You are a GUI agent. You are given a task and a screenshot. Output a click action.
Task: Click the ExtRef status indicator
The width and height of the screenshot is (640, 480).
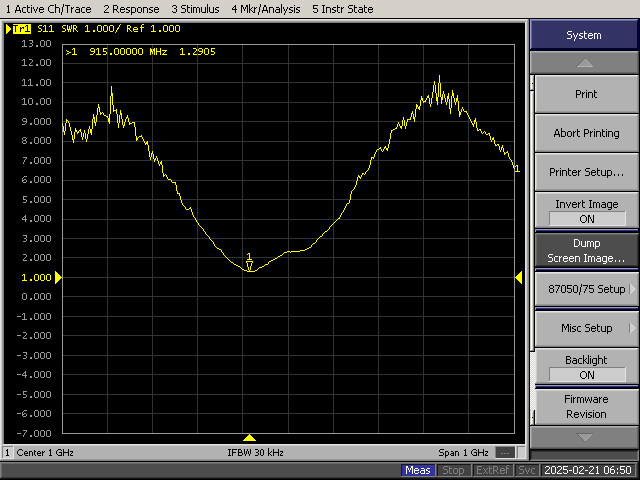[494, 470]
